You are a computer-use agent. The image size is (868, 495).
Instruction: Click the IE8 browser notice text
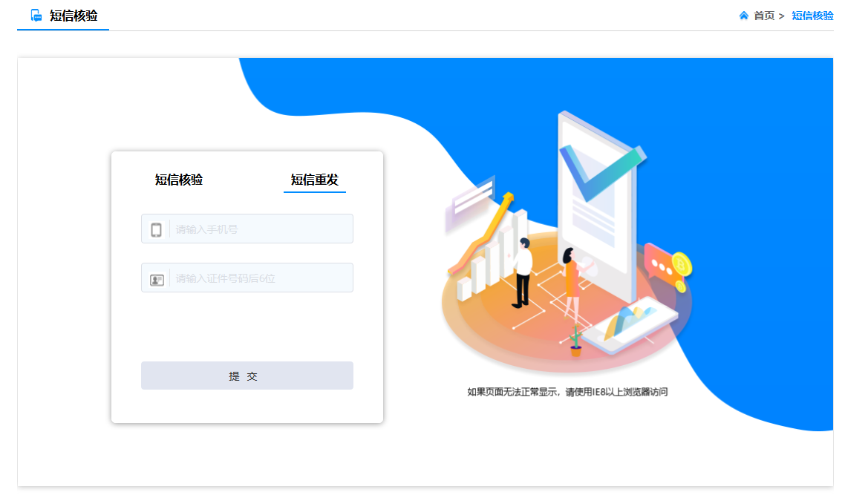tap(567, 392)
